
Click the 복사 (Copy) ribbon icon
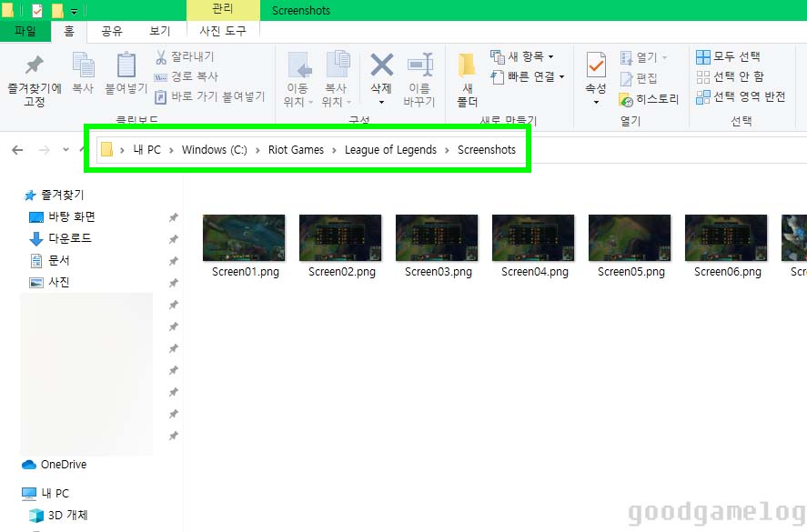(83, 73)
